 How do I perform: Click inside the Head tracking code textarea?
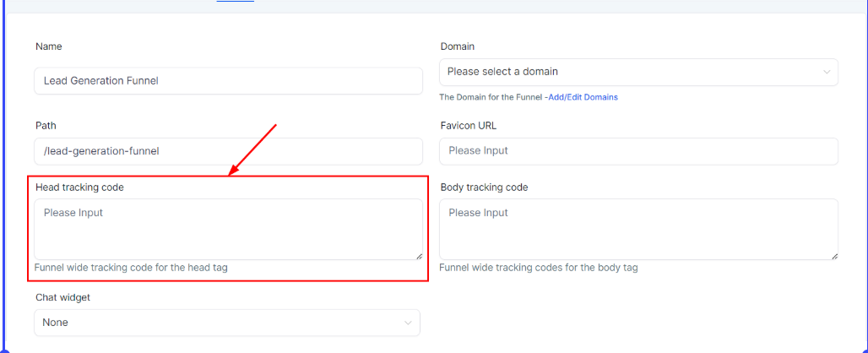tap(228, 229)
